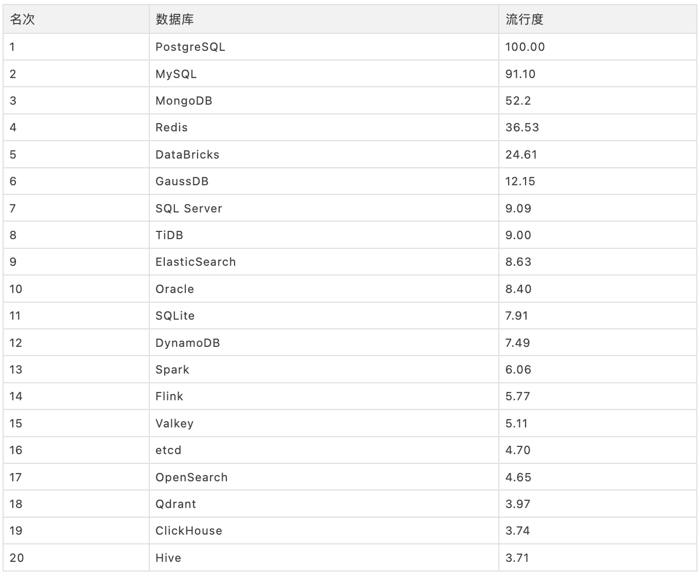
Task: Click the ElasticSearch entry
Action: [x=196, y=262]
